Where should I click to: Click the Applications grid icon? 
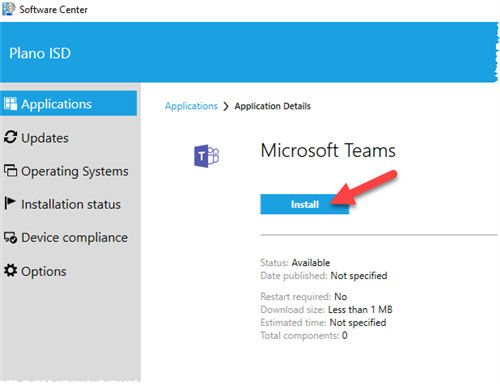[10, 104]
